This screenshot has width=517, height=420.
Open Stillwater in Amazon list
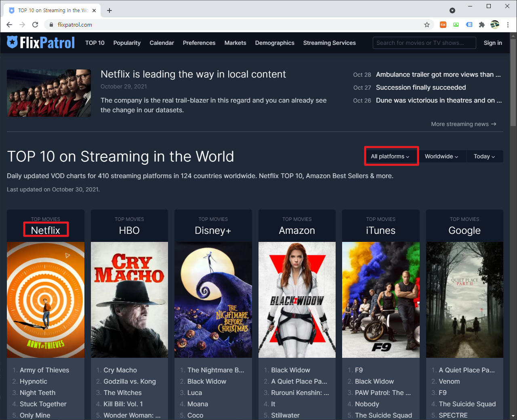click(286, 416)
